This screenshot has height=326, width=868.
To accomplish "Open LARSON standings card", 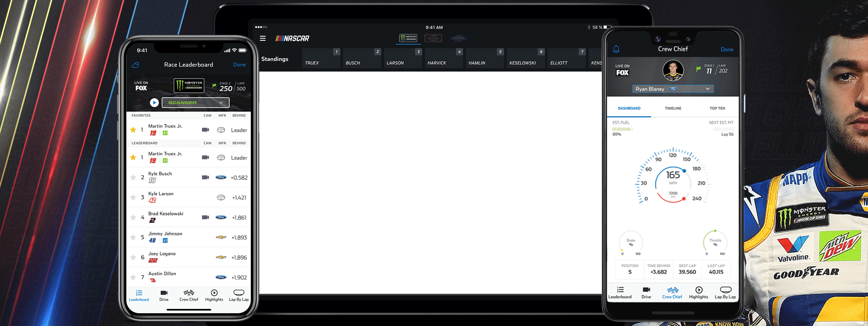I will (403, 58).
